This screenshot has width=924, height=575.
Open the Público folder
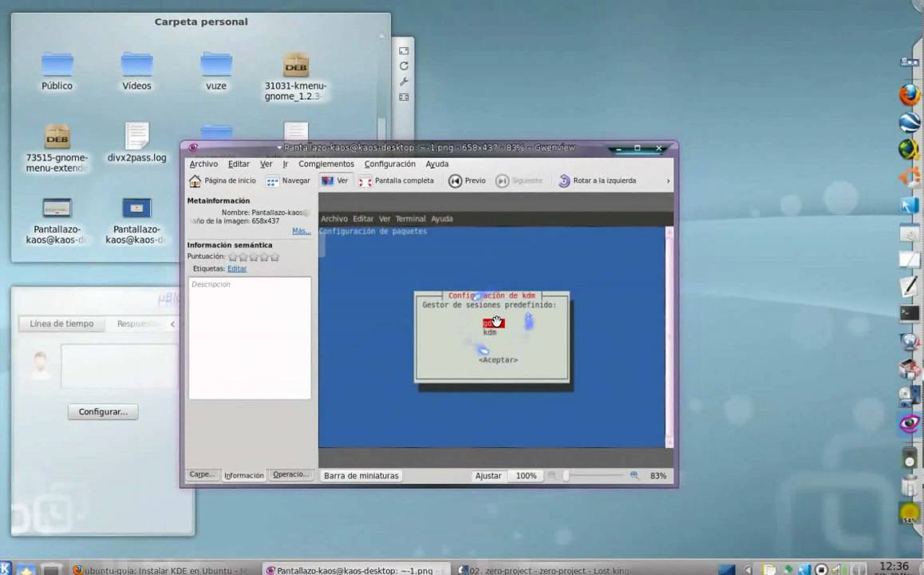click(x=57, y=71)
